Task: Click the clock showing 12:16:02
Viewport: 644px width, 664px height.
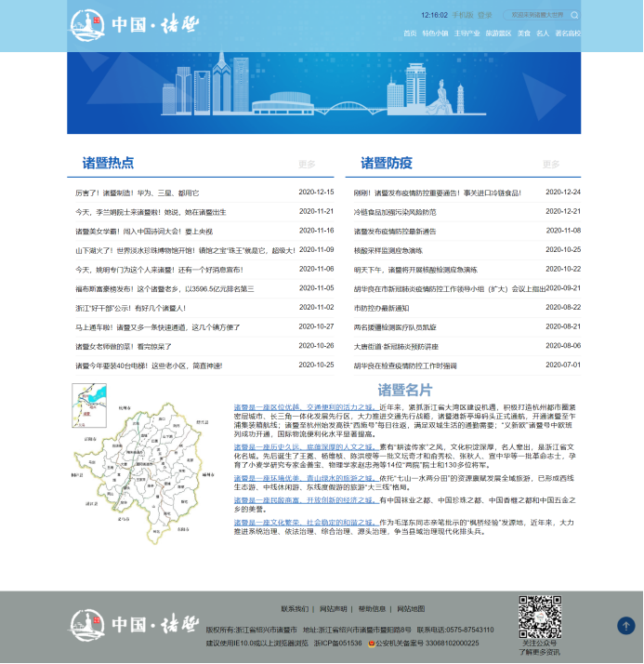Action: (434, 15)
